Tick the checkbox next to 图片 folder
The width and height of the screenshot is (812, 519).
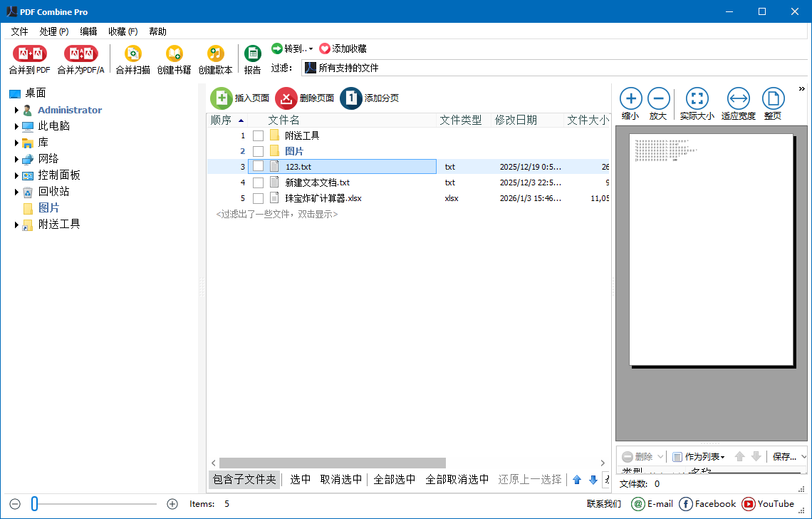point(259,150)
